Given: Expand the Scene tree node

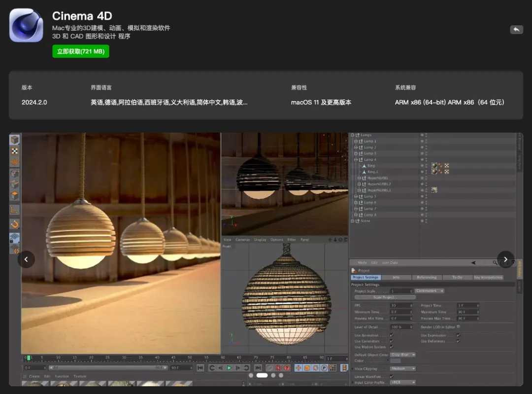Looking at the screenshot, I should (353, 221).
